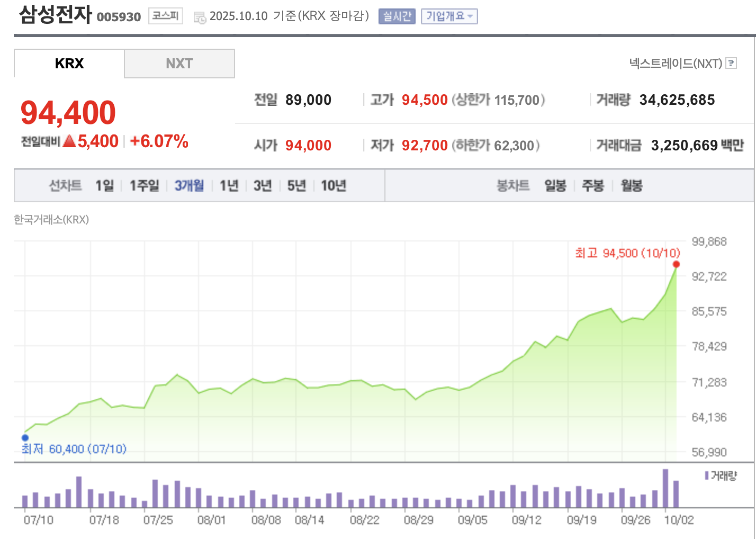
Task: Switch to the NXT tab
Action: (x=179, y=64)
